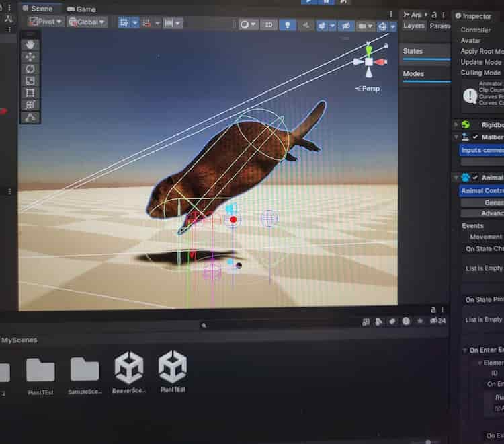Open scene effects dropdown arrow

[x=333, y=26]
